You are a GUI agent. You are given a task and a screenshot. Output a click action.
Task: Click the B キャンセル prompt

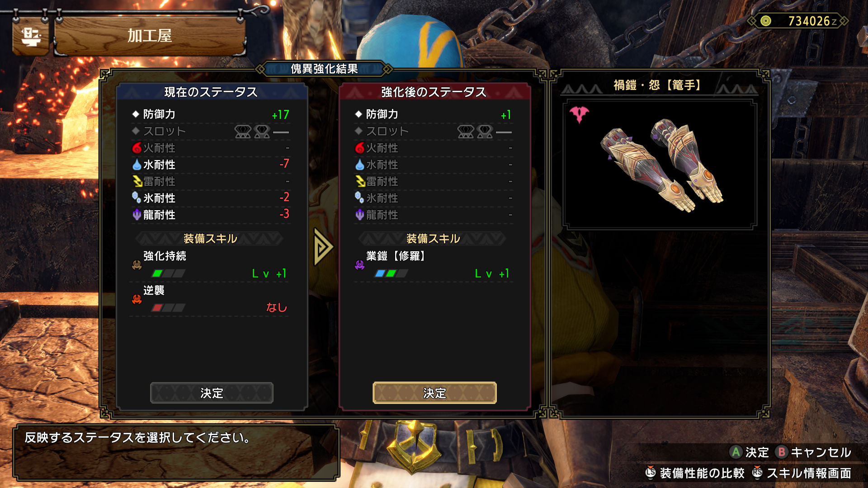pos(813,452)
